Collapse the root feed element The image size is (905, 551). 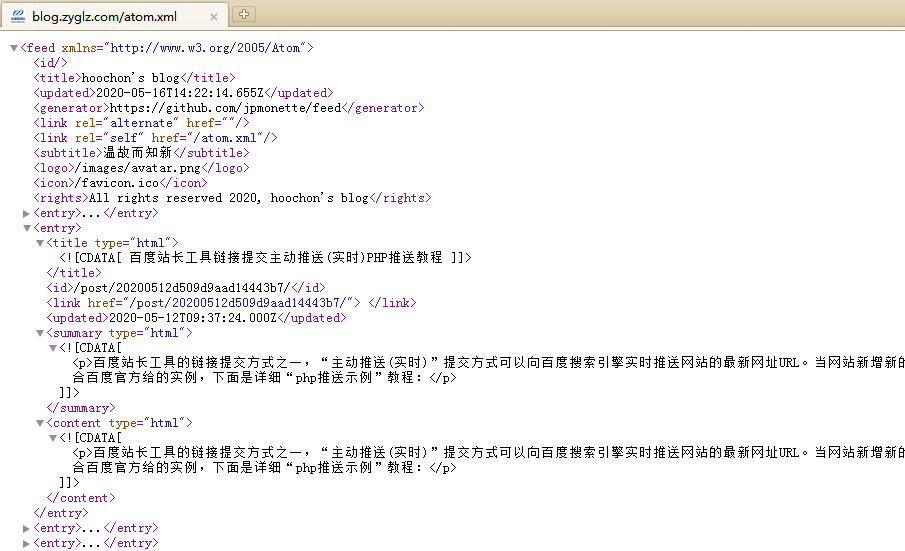click(x=14, y=48)
